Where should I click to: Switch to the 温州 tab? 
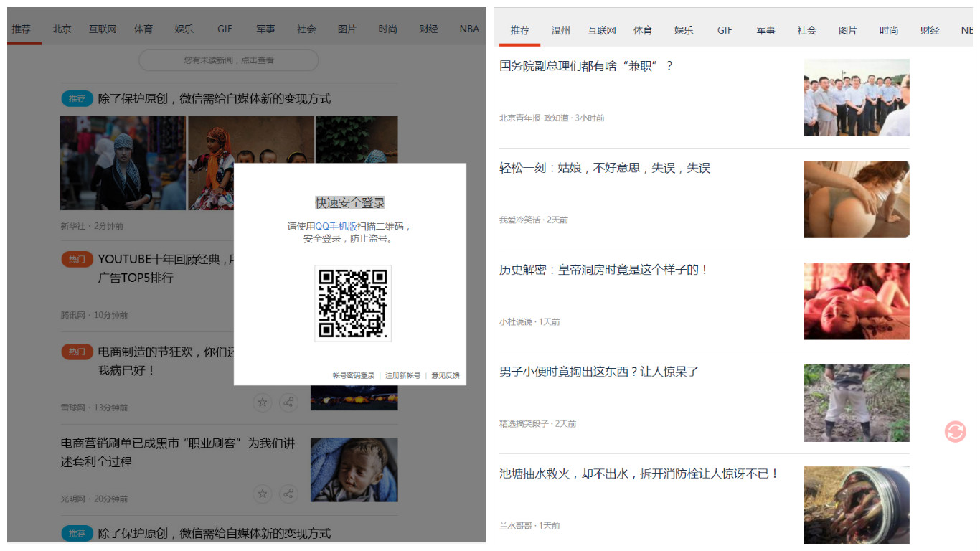pos(560,30)
